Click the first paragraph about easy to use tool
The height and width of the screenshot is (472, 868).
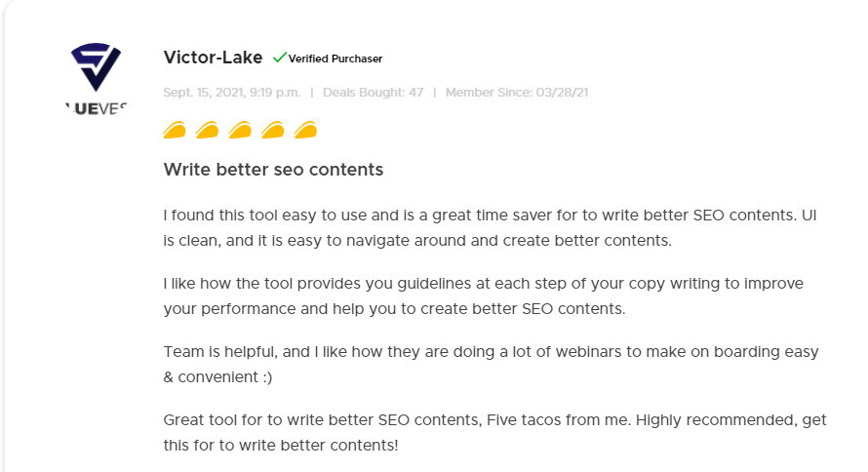click(490, 228)
